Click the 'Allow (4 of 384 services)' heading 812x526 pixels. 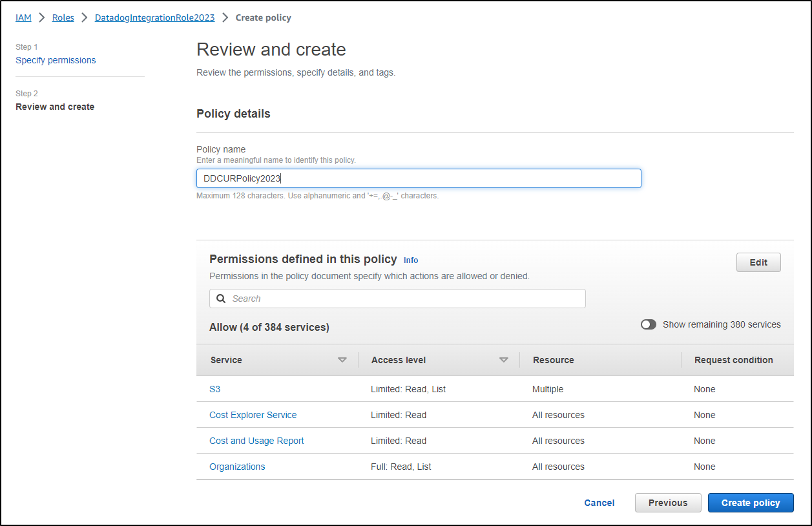tap(269, 327)
